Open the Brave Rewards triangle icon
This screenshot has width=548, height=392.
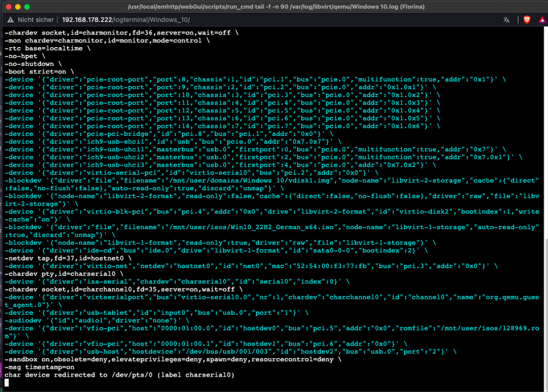[x=542, y=20]
